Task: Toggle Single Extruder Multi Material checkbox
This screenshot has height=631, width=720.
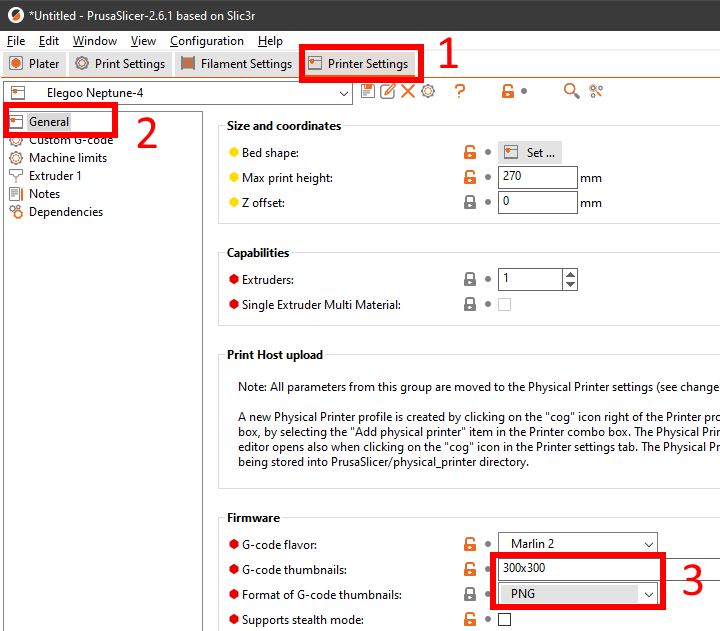Action: (504, 304)
